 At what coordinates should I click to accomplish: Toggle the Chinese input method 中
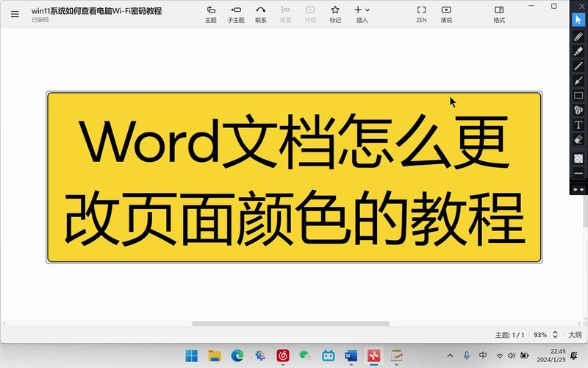483,355
